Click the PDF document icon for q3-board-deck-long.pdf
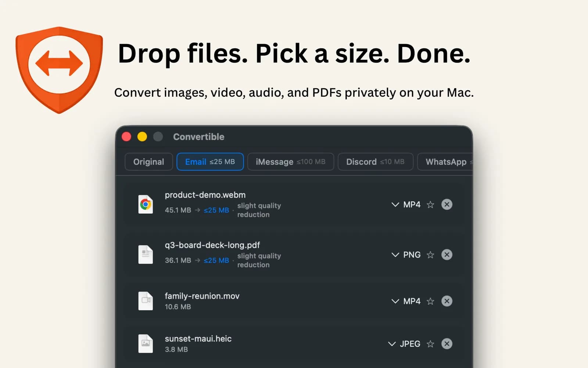This screenshot has width=588, height=368. click(x=146, y=254)
